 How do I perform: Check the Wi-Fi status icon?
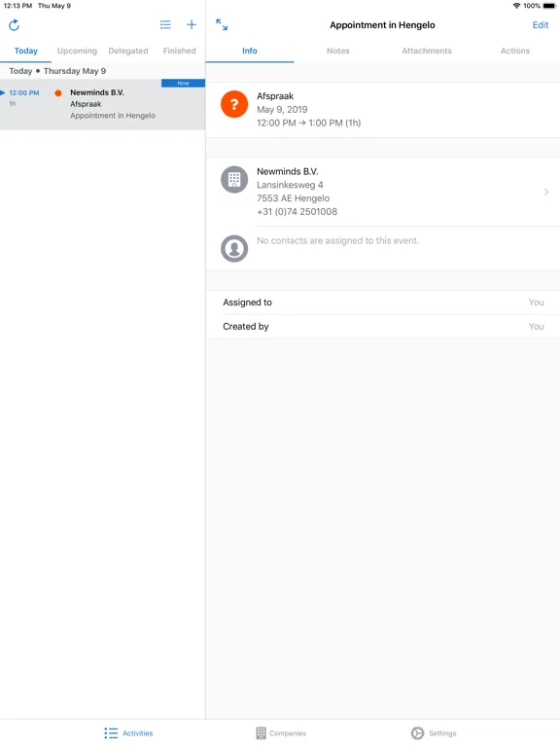coord(516,6)
